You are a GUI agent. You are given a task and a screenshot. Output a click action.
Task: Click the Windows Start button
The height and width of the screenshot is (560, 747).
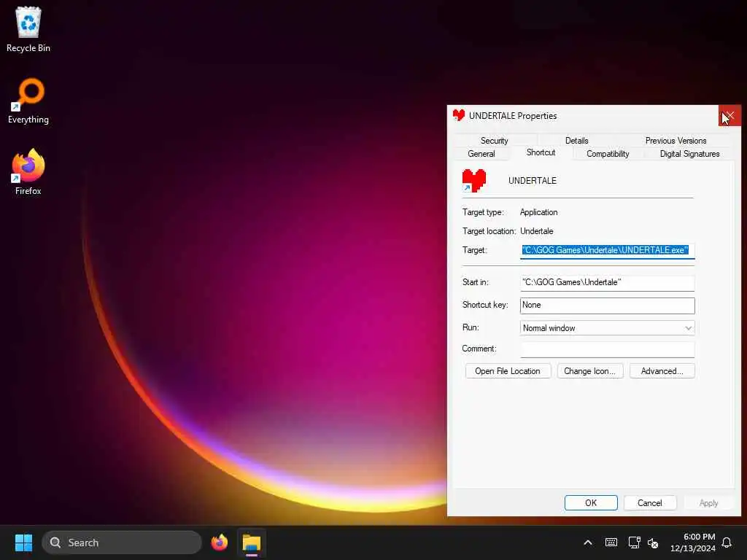[x=23, y=542]
